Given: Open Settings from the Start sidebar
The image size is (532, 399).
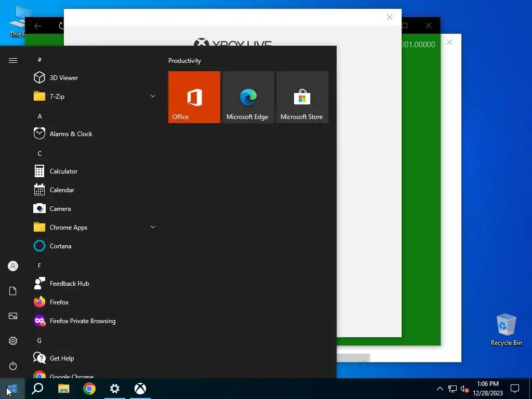Looking at the screenshot, I should (13, 341).
